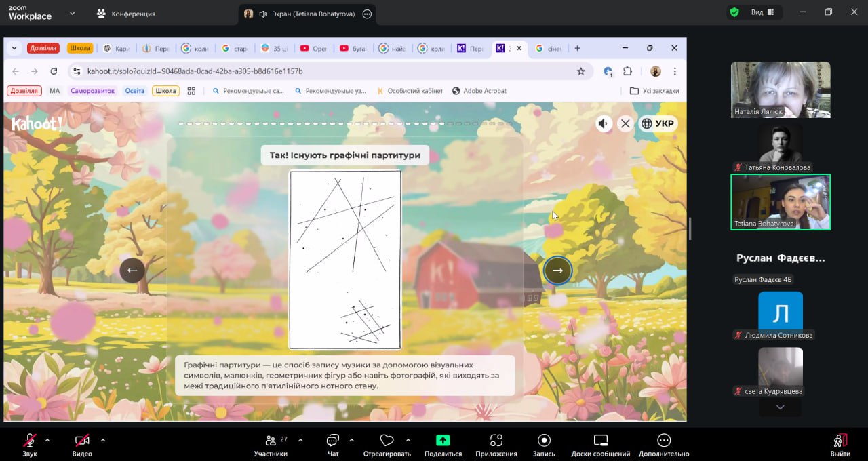The image size is (868, 461).
Task: Open Whiteboards (Доски сообщений)
Action: pos(600,440)
